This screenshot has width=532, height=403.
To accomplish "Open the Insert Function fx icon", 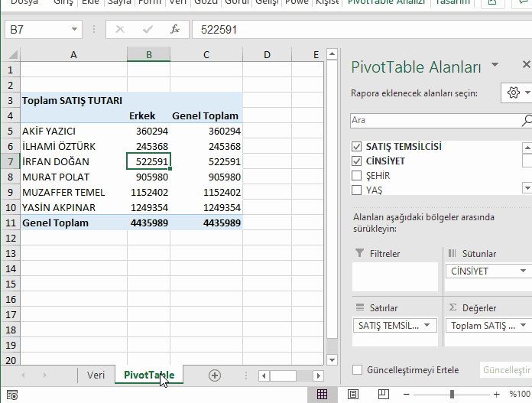I will click(x=175, y=30).
